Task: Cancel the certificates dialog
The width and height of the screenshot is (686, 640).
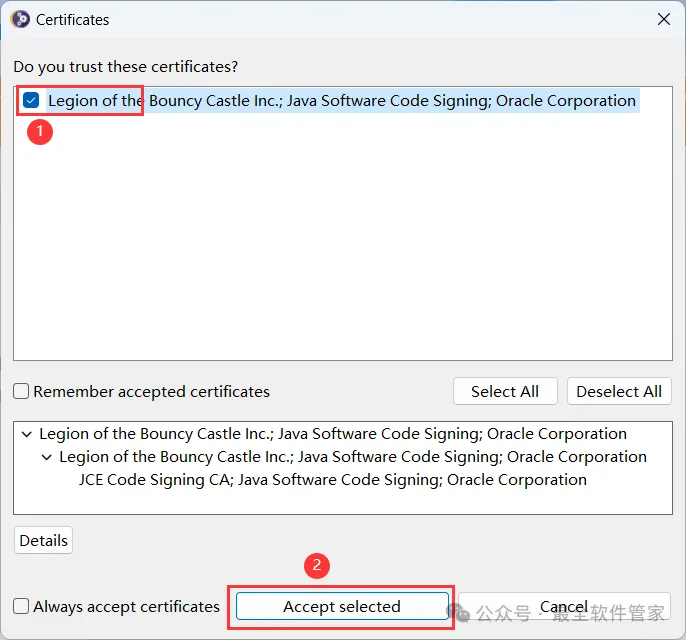Action: [x=564, y=606]
